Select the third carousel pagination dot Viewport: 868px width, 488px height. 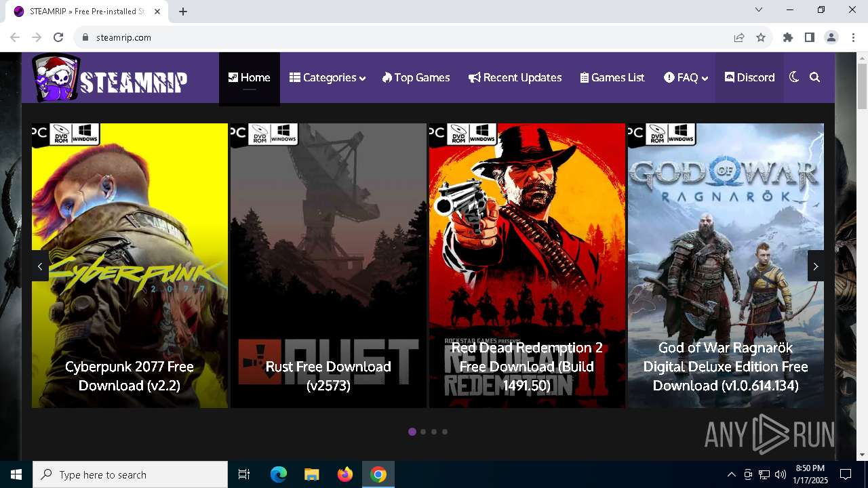[434, 432]
